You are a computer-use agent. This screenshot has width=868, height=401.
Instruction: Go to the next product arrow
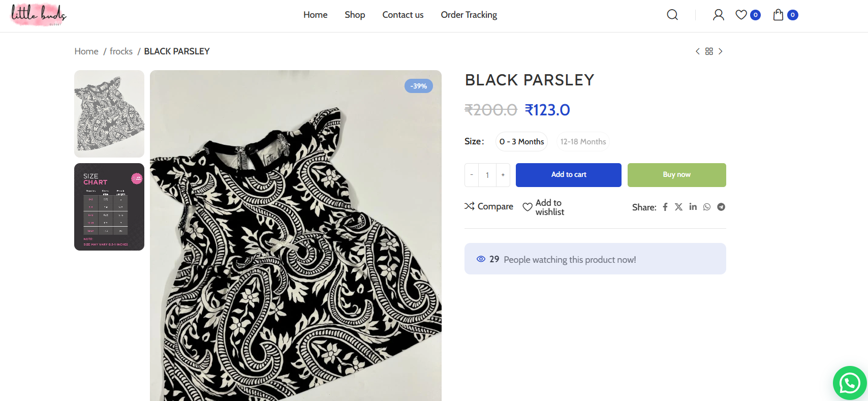(721, 51)
